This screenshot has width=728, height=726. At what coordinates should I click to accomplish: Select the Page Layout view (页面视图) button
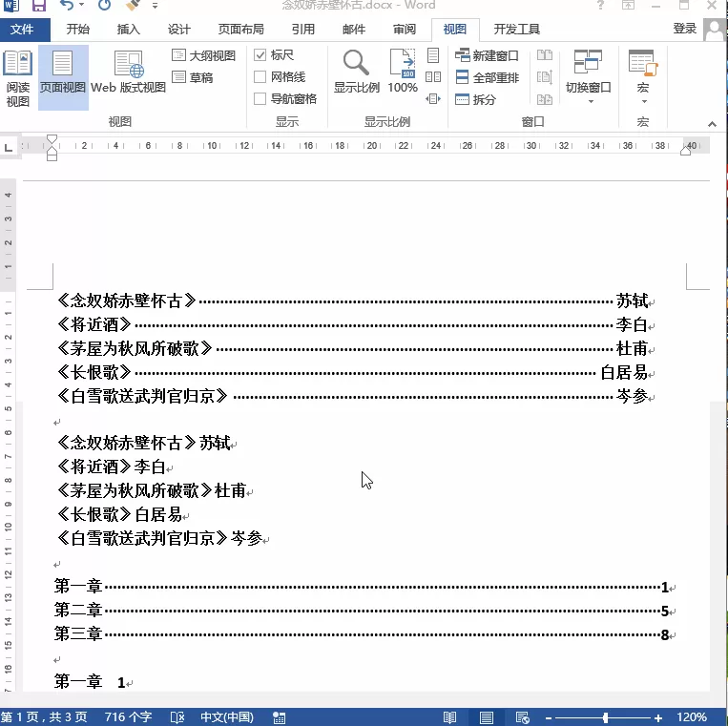point(63,78)
